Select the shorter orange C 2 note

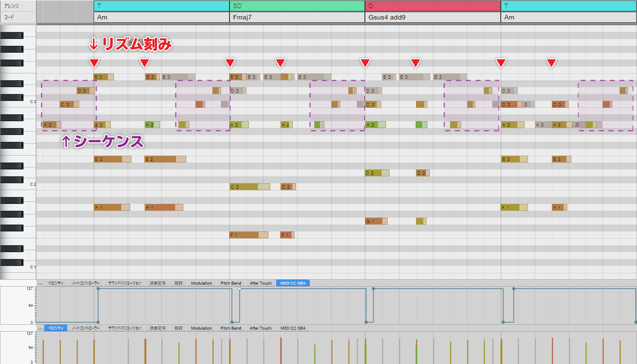coord(288,186)
